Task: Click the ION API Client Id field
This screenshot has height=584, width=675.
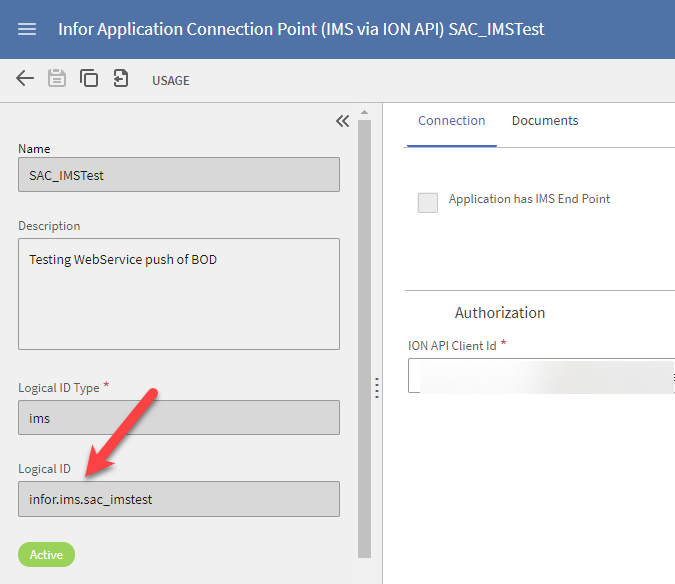Action: click(x=541, y=376)
